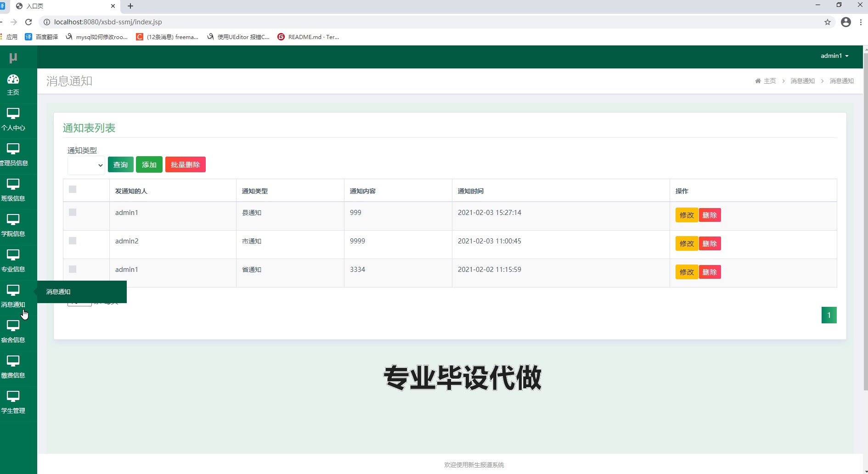Open 宿舍信息 from the sidebar
The image size is (868, 474).
[14, 331]
